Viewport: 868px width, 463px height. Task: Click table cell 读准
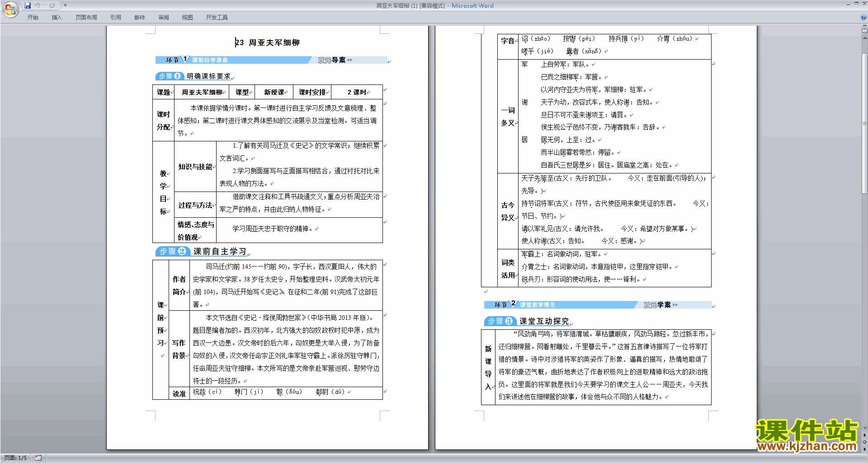(x=179, y=394)
